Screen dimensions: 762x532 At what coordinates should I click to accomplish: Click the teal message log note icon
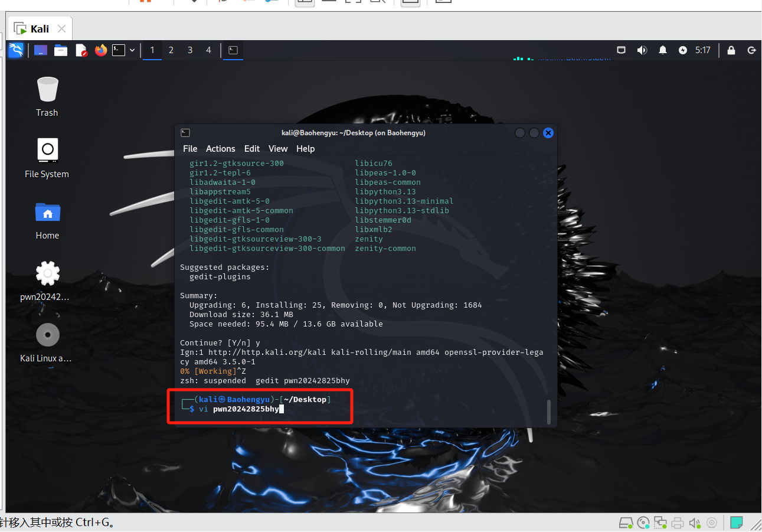pyautogui.click(x=736, y=523)
